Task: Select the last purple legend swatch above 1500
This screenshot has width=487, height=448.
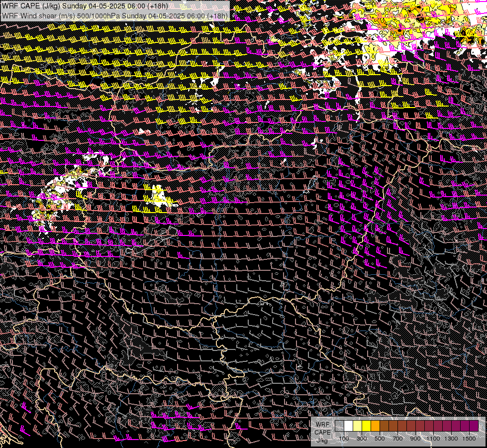Action: pyautogui.click(x=474, y=426)
